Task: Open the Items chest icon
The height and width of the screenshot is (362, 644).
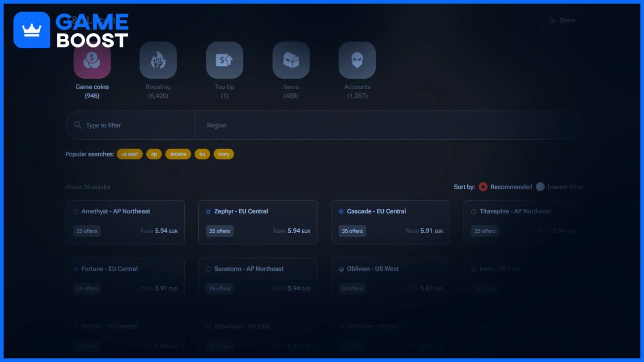Action: (x=291, y=60)
